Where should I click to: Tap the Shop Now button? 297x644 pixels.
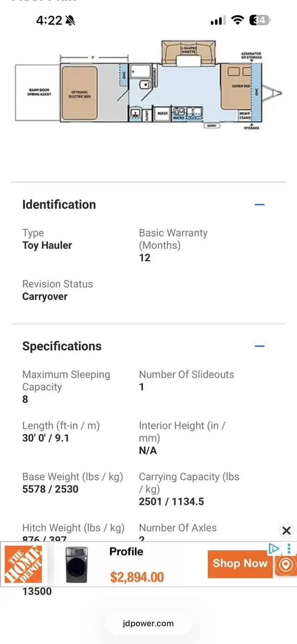pos(240,564)
